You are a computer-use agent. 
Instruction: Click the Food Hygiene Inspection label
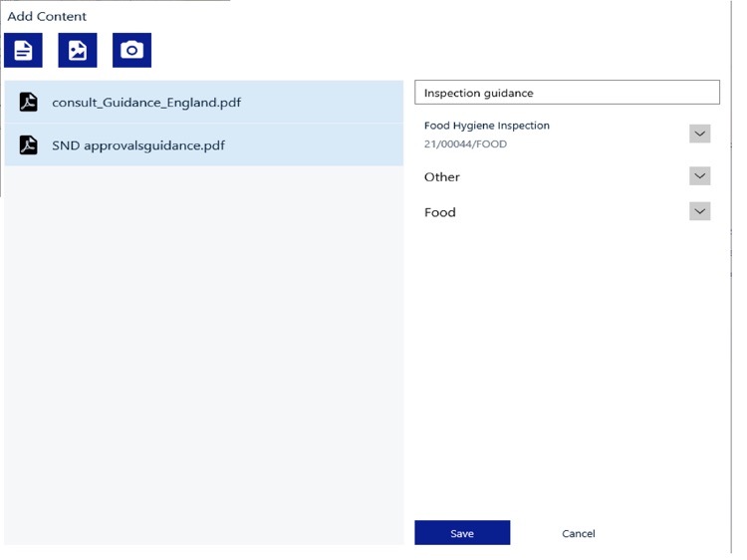click(x=487, y=126)
